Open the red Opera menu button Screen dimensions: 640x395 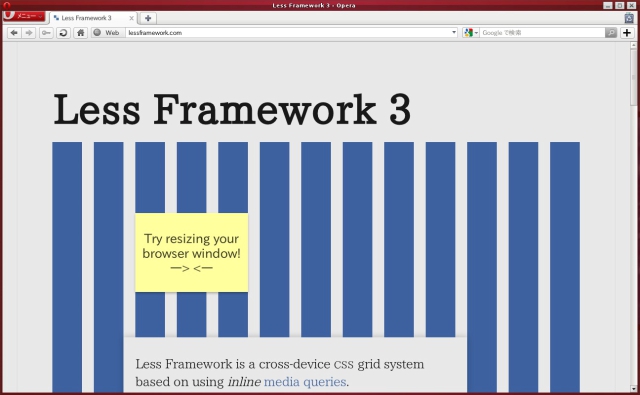coord(24,16)
